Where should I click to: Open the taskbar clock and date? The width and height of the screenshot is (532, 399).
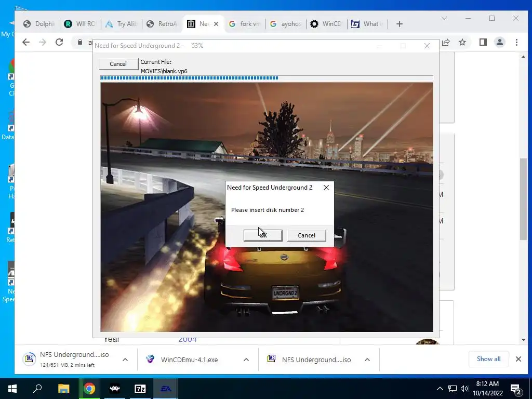[x=487, y=389]
